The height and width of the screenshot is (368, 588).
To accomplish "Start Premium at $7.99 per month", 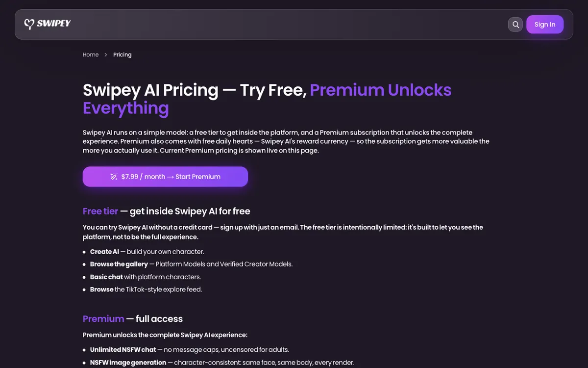I will point(165,177).
